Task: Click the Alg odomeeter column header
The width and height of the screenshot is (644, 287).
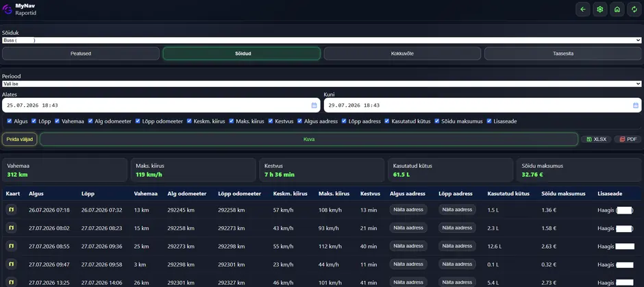Action: pyautogui.click(x=187, y=193)
